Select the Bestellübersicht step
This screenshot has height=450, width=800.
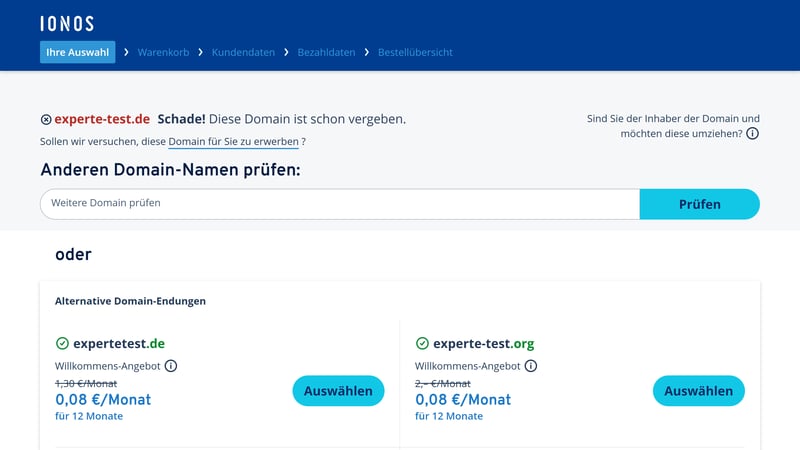[x=415, y=52]
